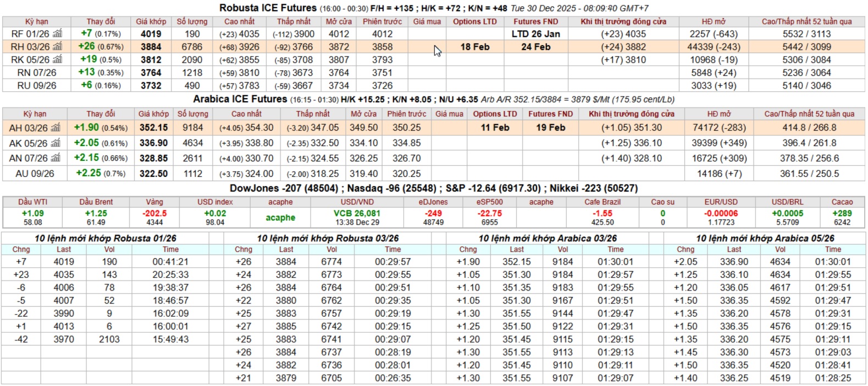Click the "10 lệnh mới khớp Arabica 05/26" heading
The width and height of the screenshot is (868, 386).
[765, 238]
